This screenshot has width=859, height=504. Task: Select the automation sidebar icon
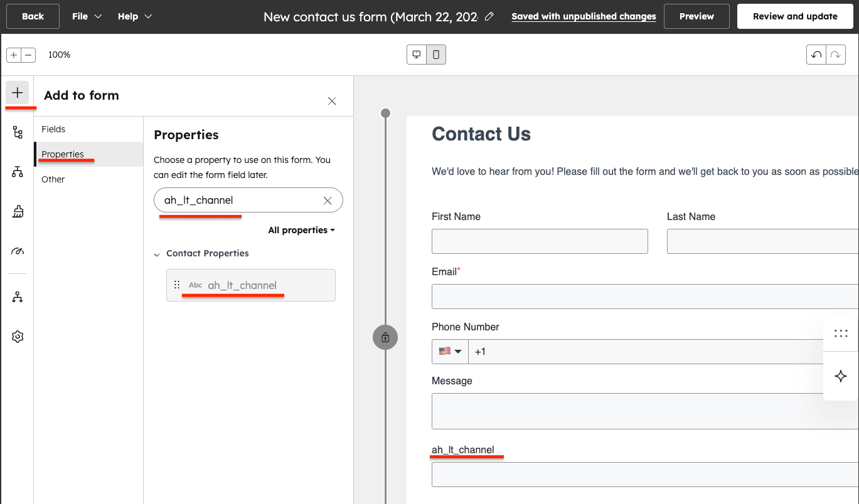(18, 297)
